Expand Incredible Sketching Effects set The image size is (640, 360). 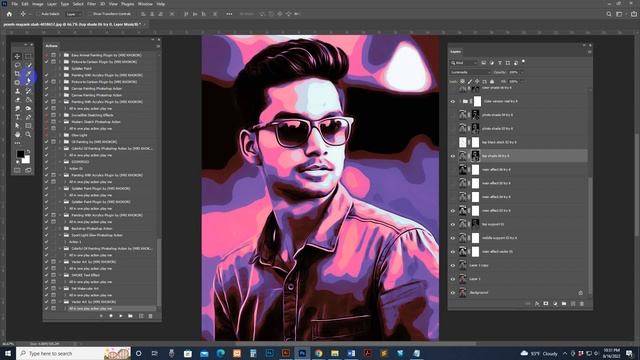[60, 115]
